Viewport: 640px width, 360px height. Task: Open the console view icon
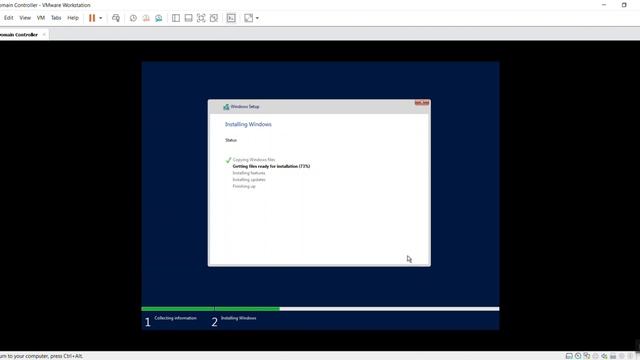(231, 18)
